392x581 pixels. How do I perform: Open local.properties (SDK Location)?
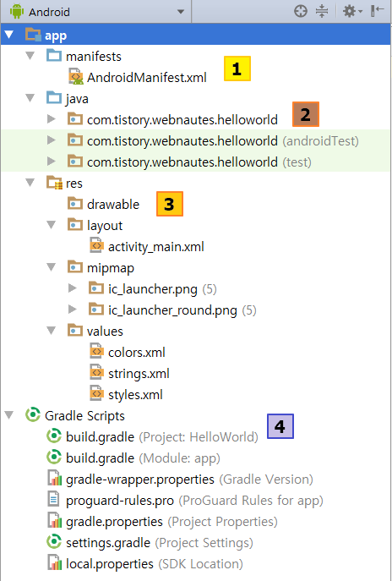pyautogui.click(x=155, y=563)
